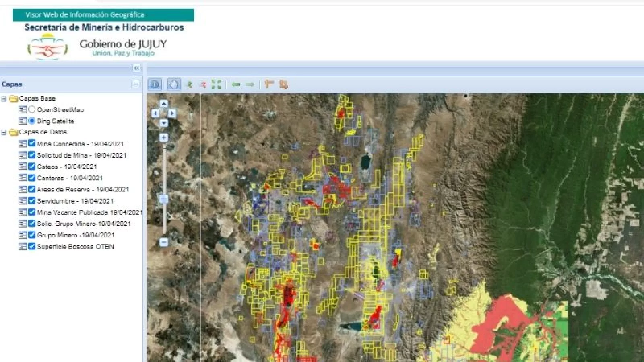Switch base layer to OpenStreetMap
The height and width of the screenshot is (362, 644).
tap(32, 109)
